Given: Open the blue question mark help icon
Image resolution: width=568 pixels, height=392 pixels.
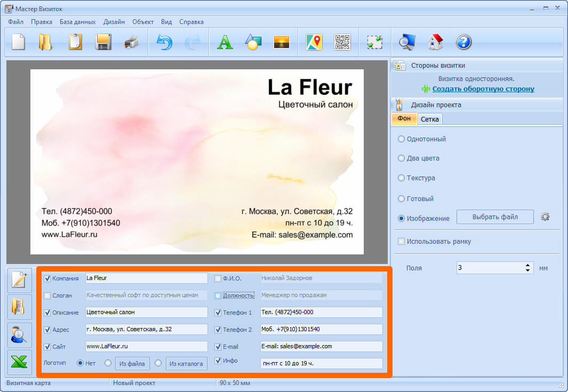Looking at the screenshot, I should coord(463,42).
